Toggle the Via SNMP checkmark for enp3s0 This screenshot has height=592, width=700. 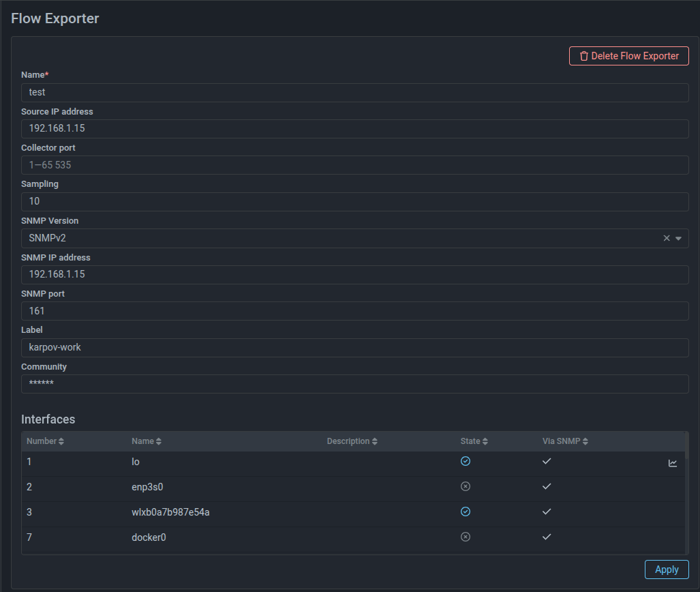(547, 487)
